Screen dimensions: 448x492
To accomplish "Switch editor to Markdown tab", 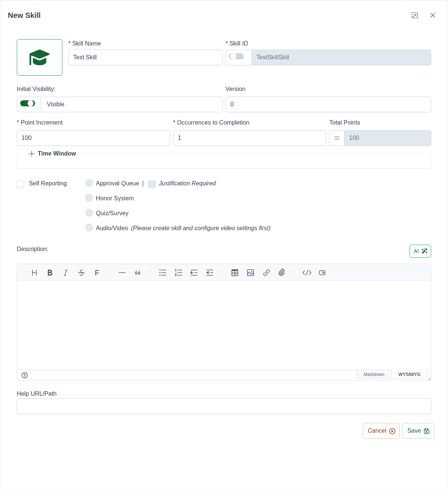I will (374, 374).
